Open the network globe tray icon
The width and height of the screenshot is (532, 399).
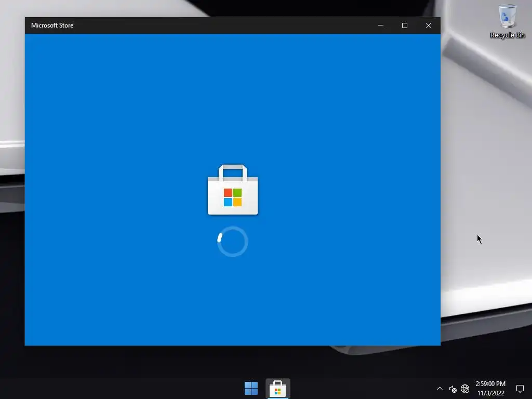465,389
